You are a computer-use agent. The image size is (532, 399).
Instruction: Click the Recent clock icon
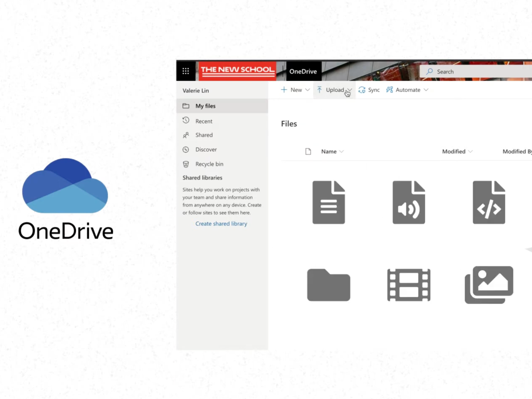coord(186,120)
